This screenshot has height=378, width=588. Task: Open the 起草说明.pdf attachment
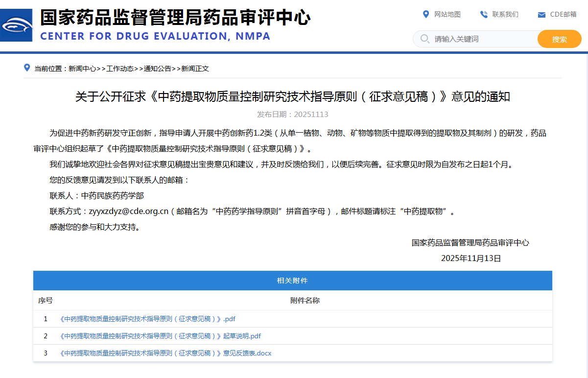pos(160,336)
